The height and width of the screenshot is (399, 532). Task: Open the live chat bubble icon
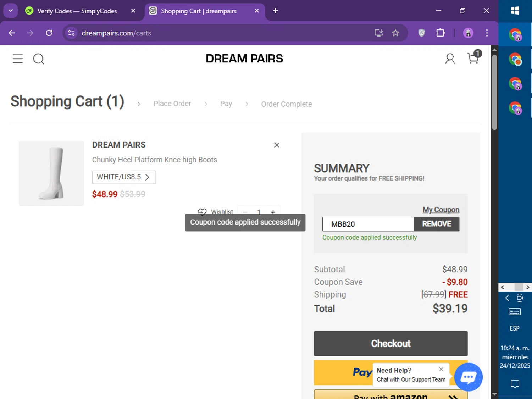pyautogui.click(x=468, y=377)
